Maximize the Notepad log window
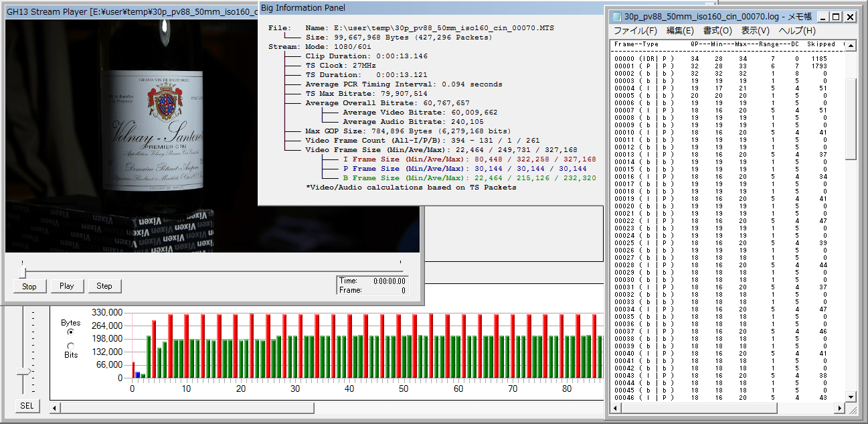 pyautogui.click(x=837, y=17)
